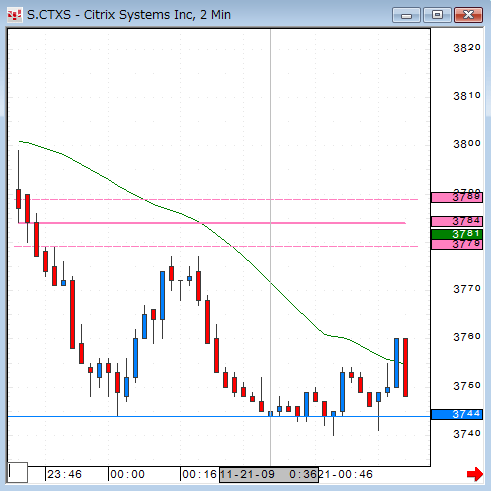Close the S.CTXS chart window
The height and width of the screenshot is (491, 491).
(x=468, y=15)
